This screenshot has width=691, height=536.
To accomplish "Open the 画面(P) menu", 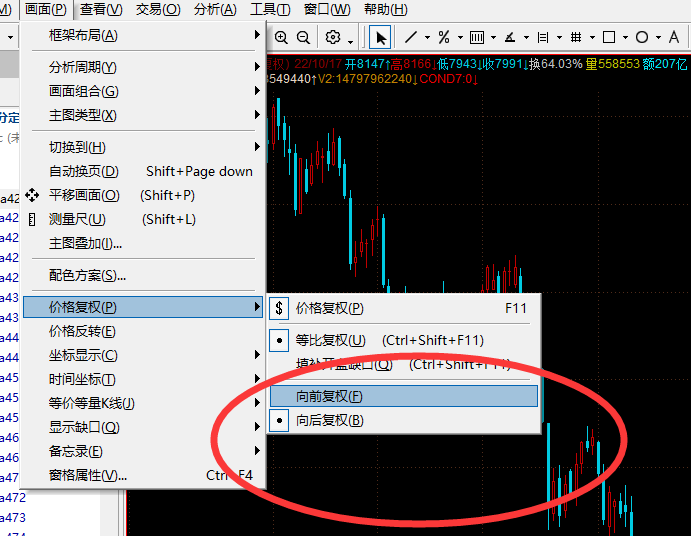I will pos(46,9).
